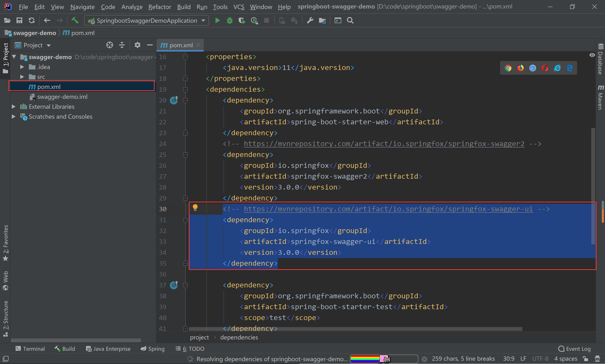Expand External Libraries node
The width and height of the screenshot is (605, 364).
[x=14, y=107]
